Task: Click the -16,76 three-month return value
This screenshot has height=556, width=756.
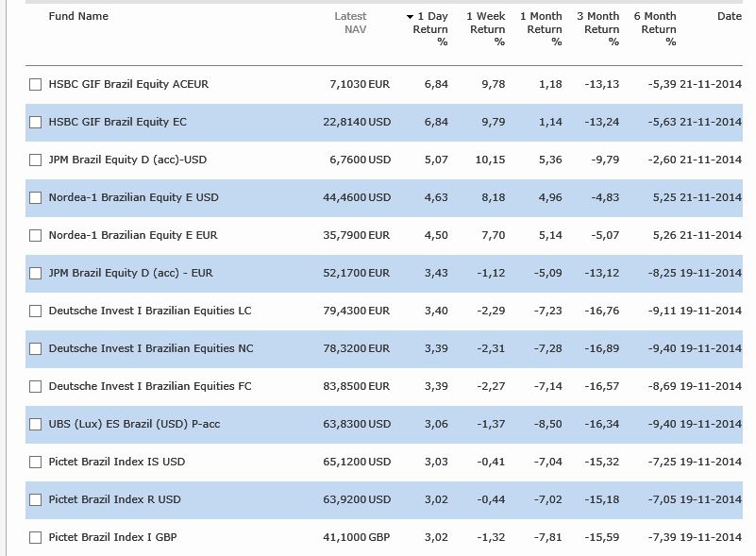Action: 602,311
